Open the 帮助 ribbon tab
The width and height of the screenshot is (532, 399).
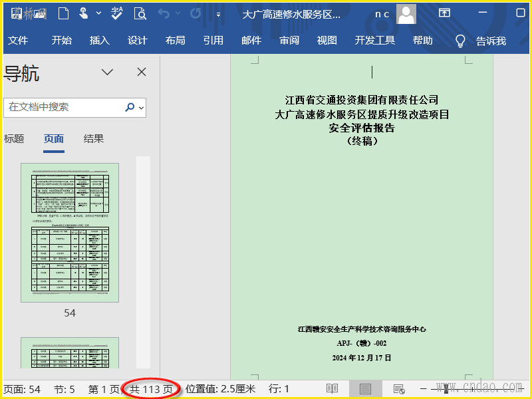[423, 41]
